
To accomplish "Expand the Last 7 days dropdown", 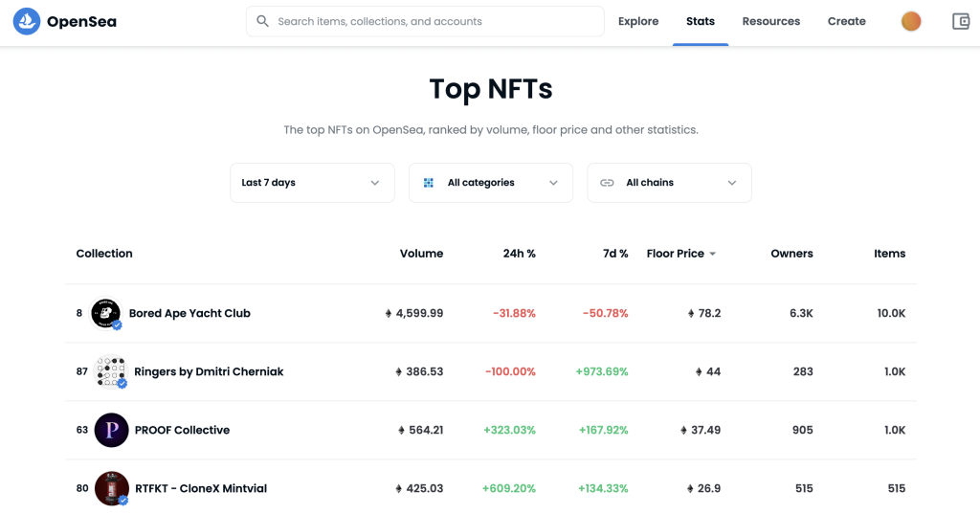I will pyautogui.click(x=312, y=183).
